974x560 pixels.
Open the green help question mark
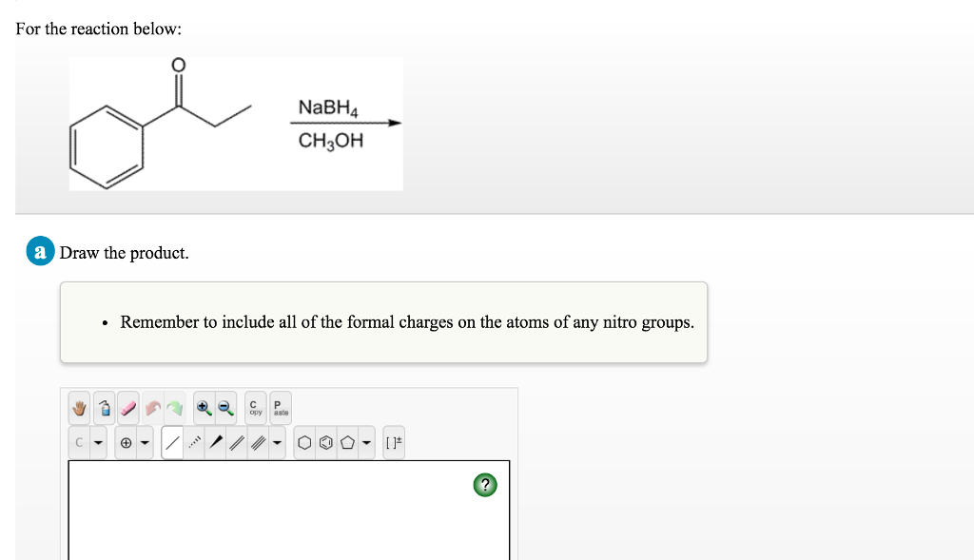[485, 486]
